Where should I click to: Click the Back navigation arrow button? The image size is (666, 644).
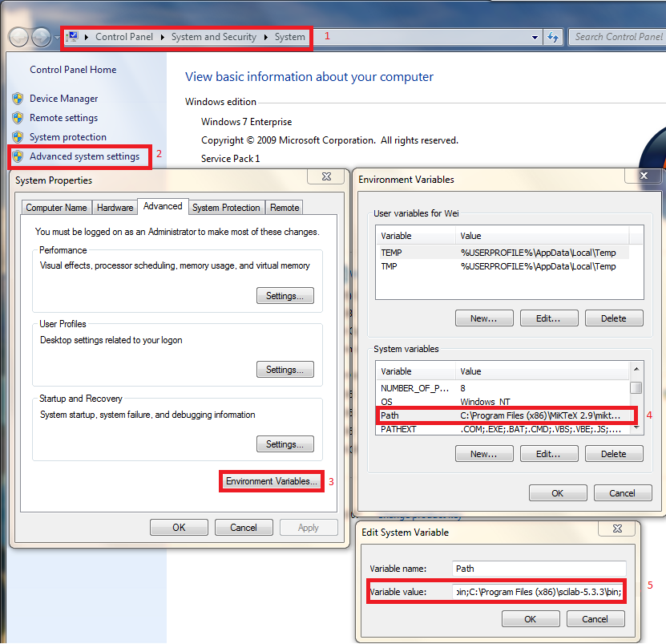(x=18, y=38)
